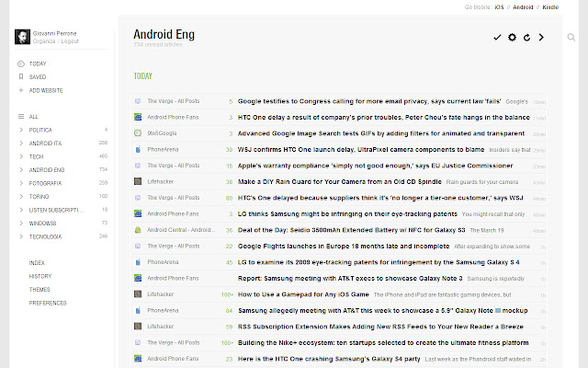This screenshot has width=588, height=368.
Task: Mark all articles as read checkmark
Action: point(497,37)
